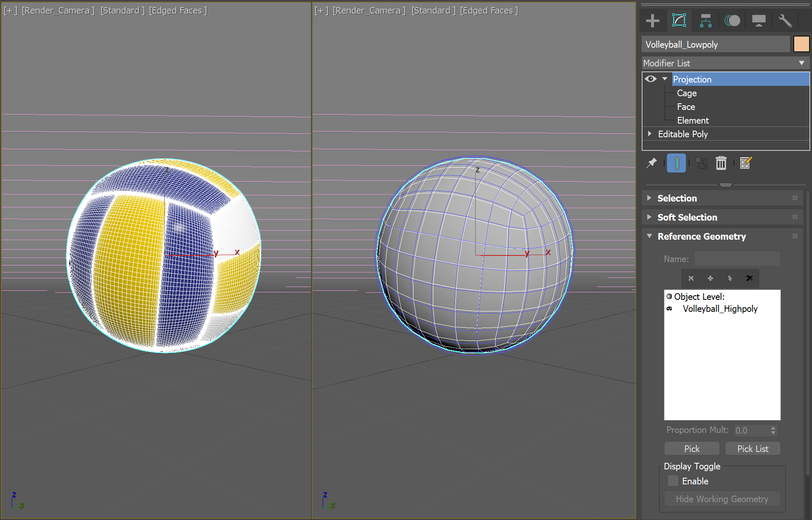Click the Pick List button
Screen dimensions: 812x520
752,448
